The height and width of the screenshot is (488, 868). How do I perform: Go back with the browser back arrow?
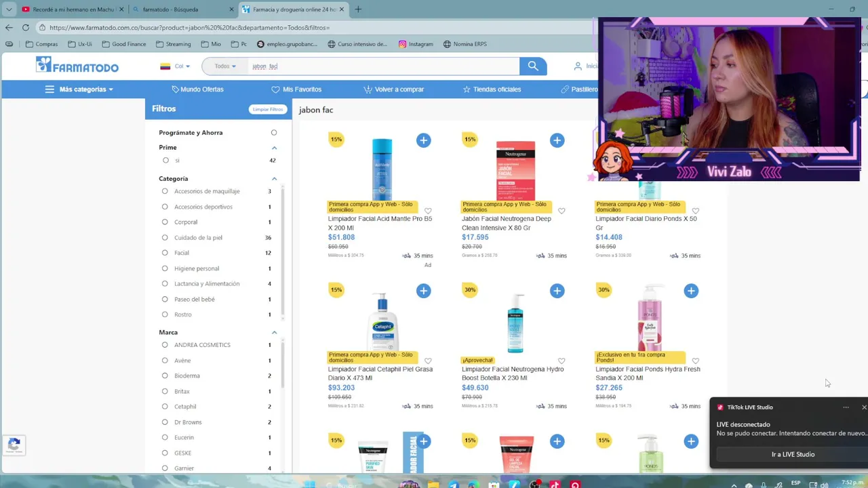(x=9, y=27)
